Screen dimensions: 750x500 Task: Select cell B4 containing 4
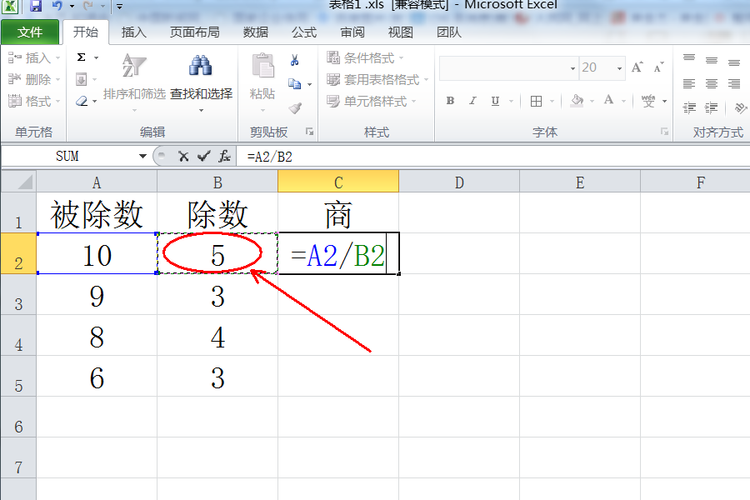218,335
